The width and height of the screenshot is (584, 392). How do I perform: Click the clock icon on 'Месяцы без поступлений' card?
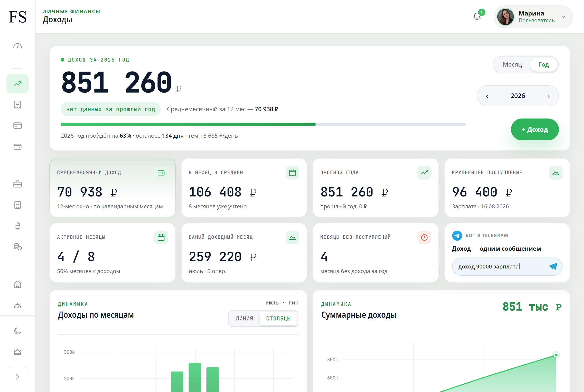(424, 237)
